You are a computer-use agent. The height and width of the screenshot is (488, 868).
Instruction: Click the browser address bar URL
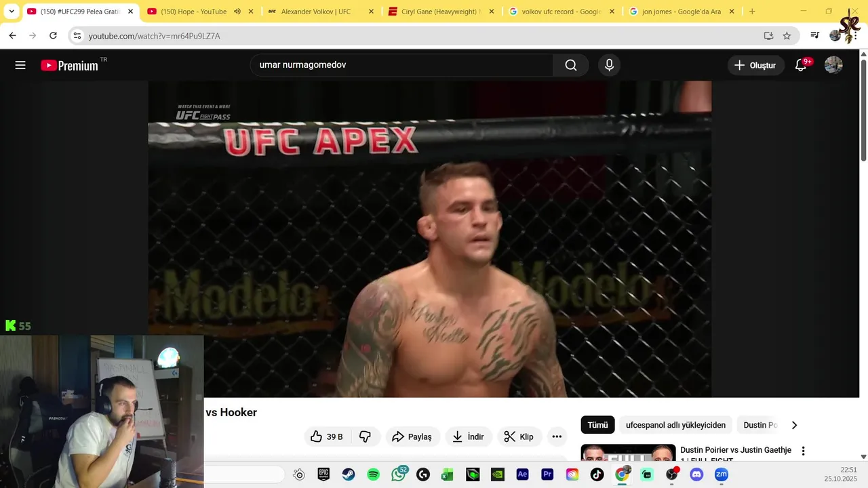pos(155,36)
